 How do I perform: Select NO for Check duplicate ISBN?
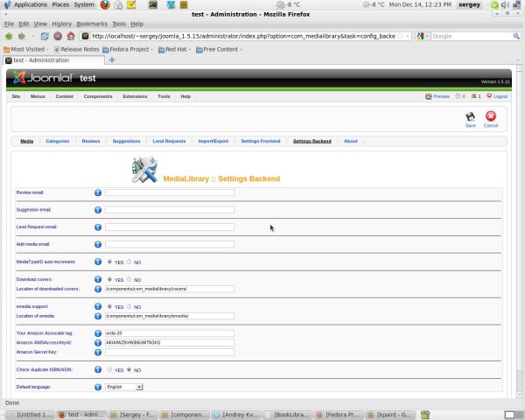tap(129, 370)
